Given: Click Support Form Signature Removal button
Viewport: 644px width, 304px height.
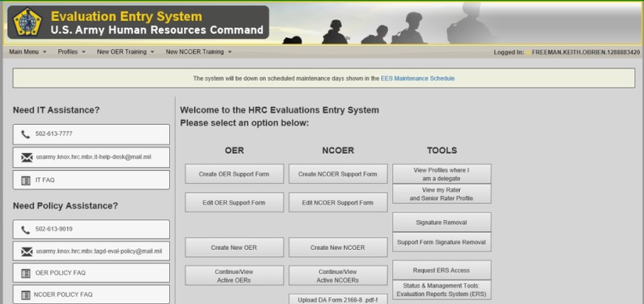Looking at the screenshot, I should click(441, 242).
